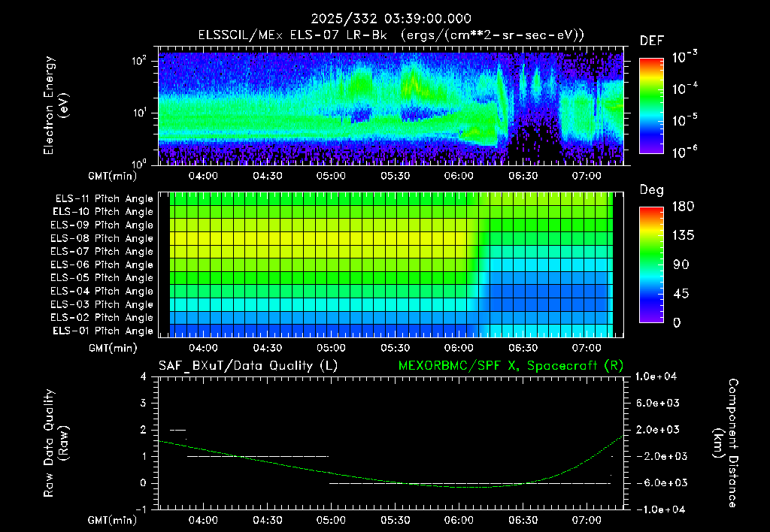Click the 'DEF' color bar label
This screenshot has height=532, width=770.
pyautogui.click(x=652, y=41)
